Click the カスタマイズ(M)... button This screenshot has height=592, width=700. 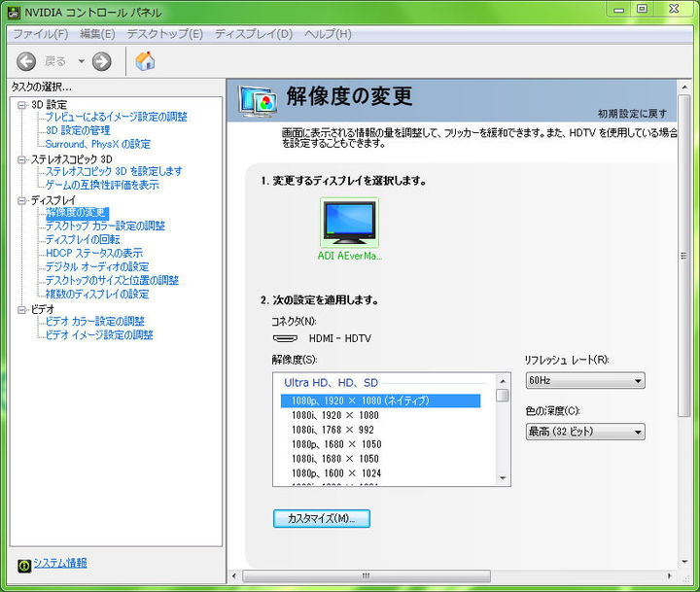[322, 518]
